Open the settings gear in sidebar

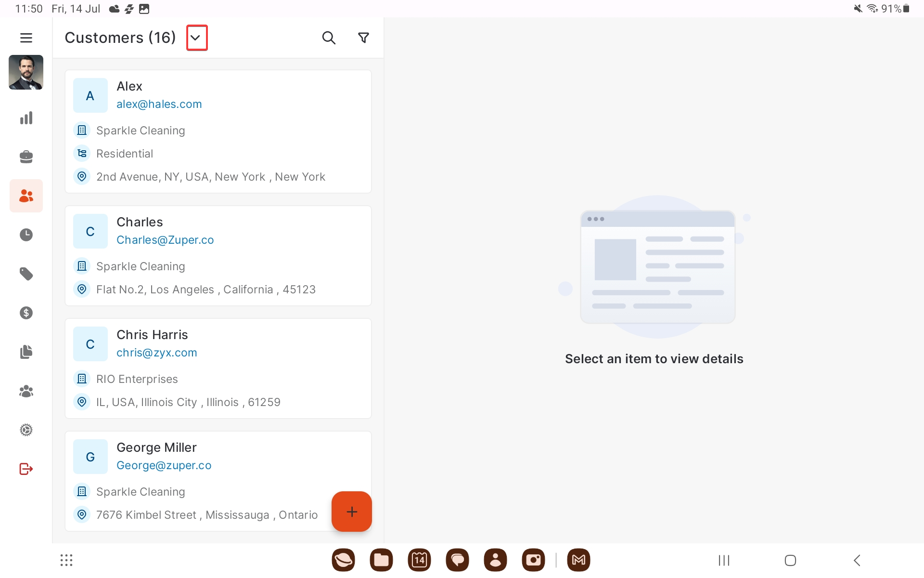pos(26,430)
